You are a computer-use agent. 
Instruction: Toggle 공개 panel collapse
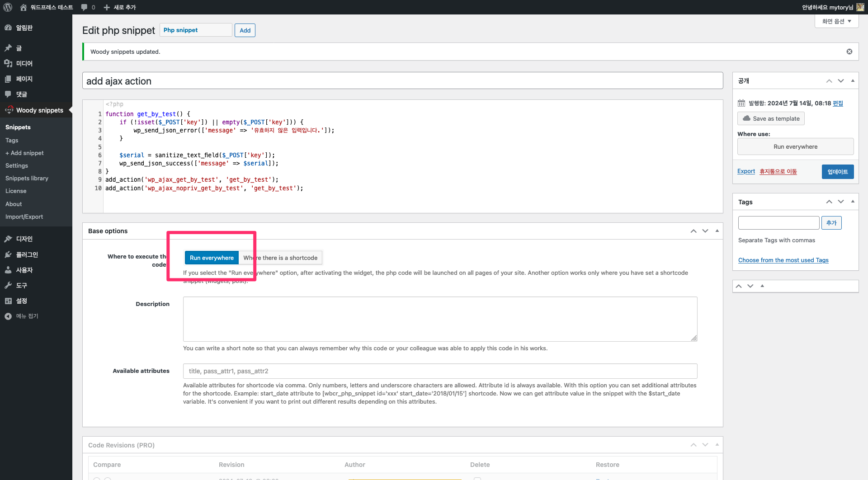853,81
